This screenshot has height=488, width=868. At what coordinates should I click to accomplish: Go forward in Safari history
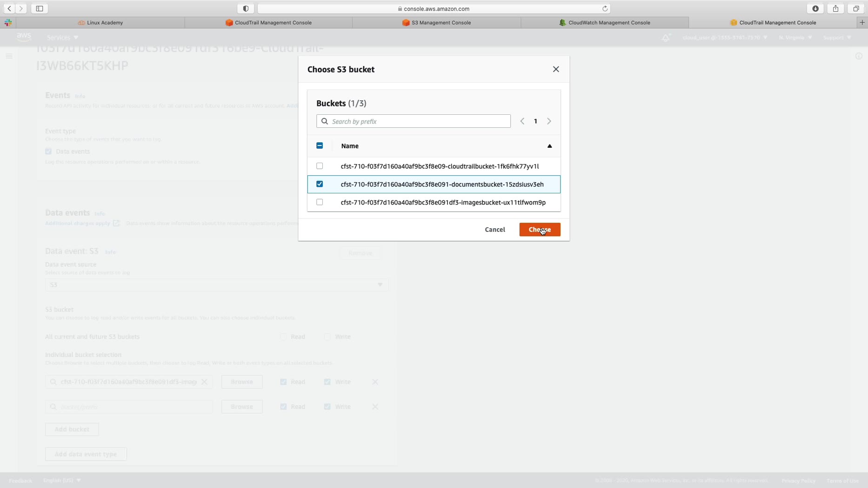(x=21, y=8)
